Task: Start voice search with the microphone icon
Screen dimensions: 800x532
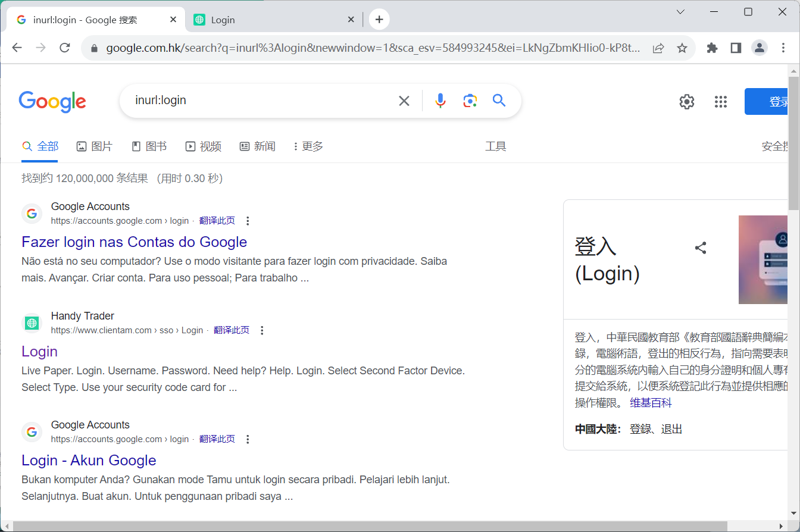Action: coord(440,101)
